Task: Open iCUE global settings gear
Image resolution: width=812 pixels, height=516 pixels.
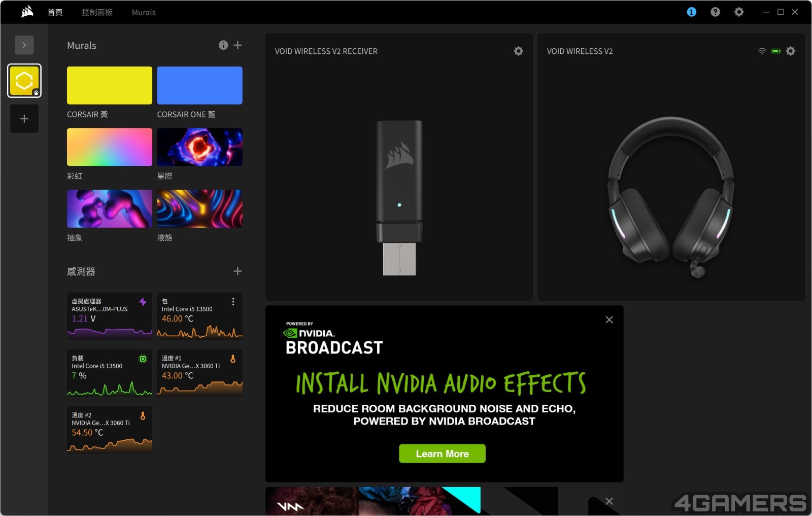Action: point(739,12)
